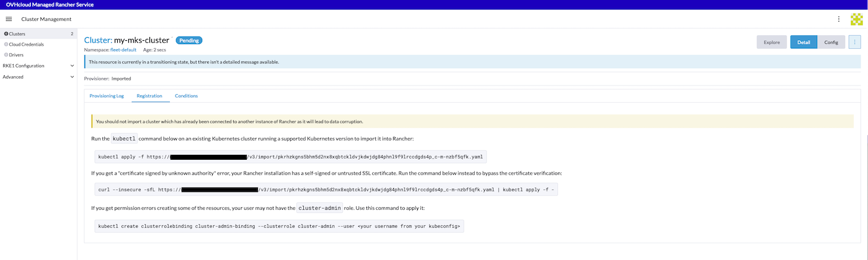Select the Registration tab

[x=149, y=96]
